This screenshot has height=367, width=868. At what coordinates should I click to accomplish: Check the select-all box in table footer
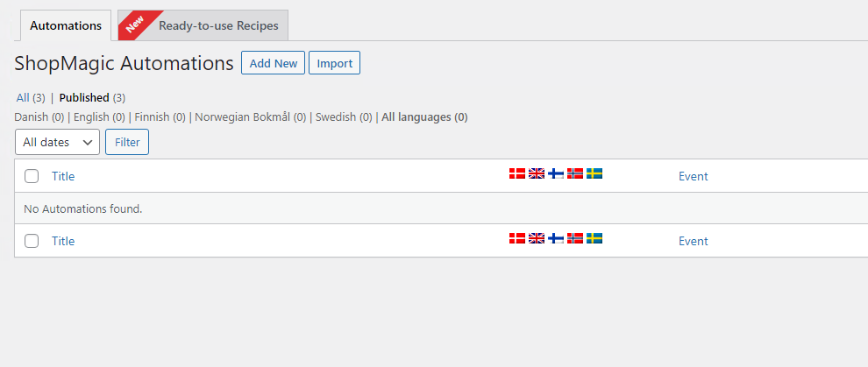[32, 241]
